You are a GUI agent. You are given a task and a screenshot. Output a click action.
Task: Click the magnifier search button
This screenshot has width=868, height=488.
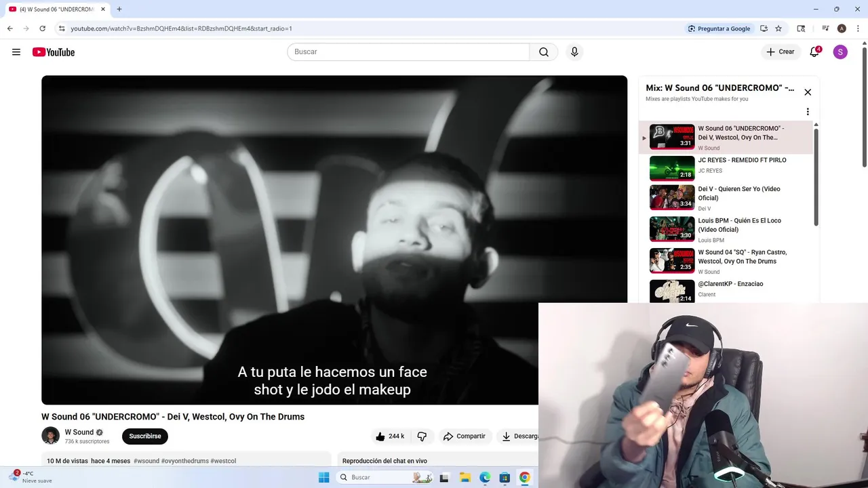pyautogui.click(x=544, y=52)
